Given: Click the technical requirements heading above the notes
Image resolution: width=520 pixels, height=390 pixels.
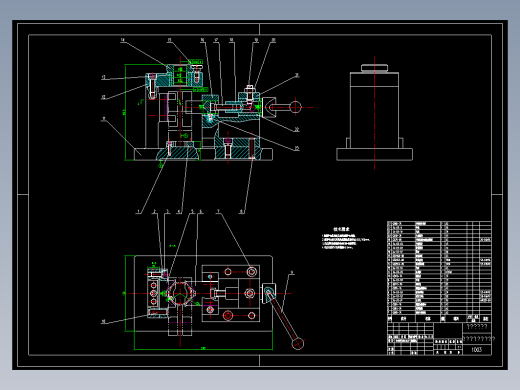Looking at the screenshot, I should click(x=341, y=229).
